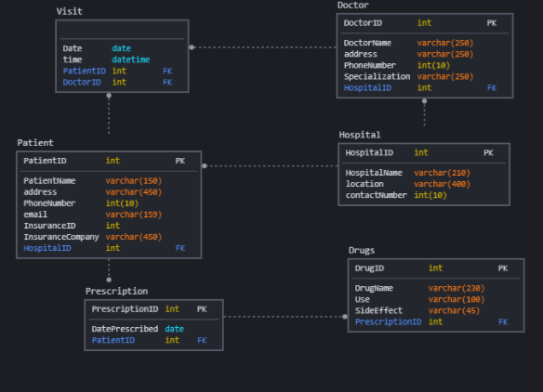
Task: Click the Date field in Visit table
Action: (73, 48)
